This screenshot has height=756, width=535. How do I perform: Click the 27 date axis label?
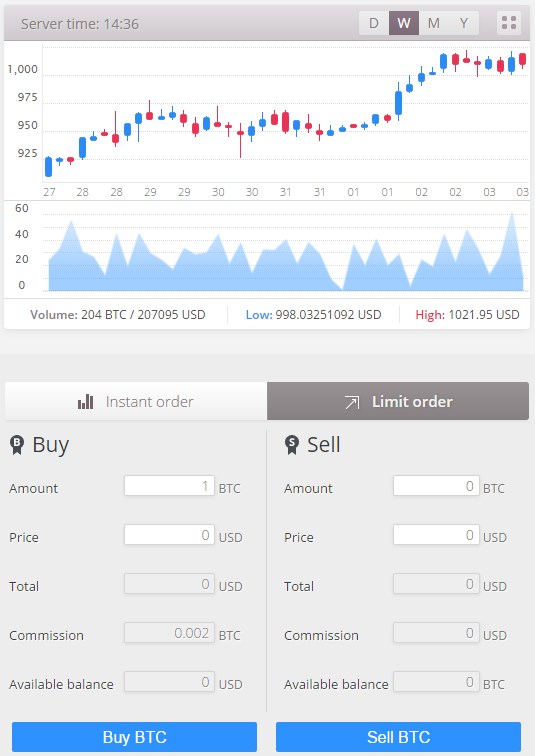tap(49, 192)
